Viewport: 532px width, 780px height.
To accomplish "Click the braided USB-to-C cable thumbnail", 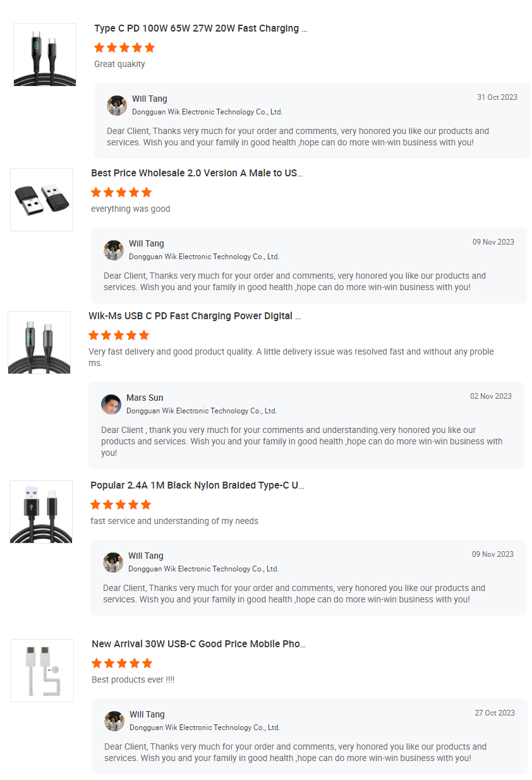I will coord(40,511).
